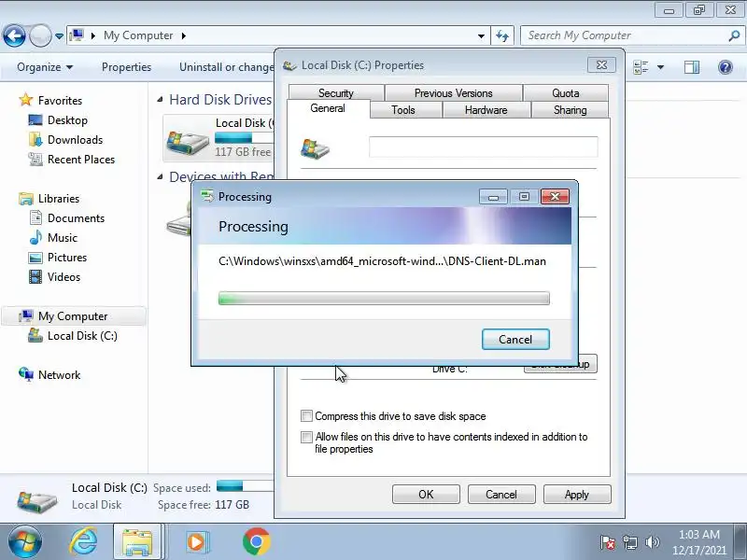
Task: Click Uninstall or change a program
Action: click(x=226, y=67)
